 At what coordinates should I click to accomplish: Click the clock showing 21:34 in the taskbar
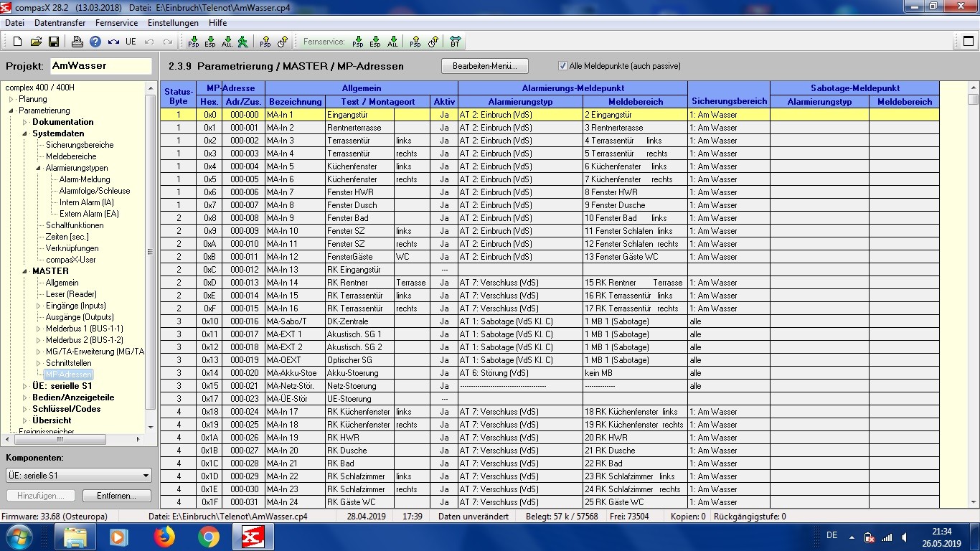click(x=941, y=532)
